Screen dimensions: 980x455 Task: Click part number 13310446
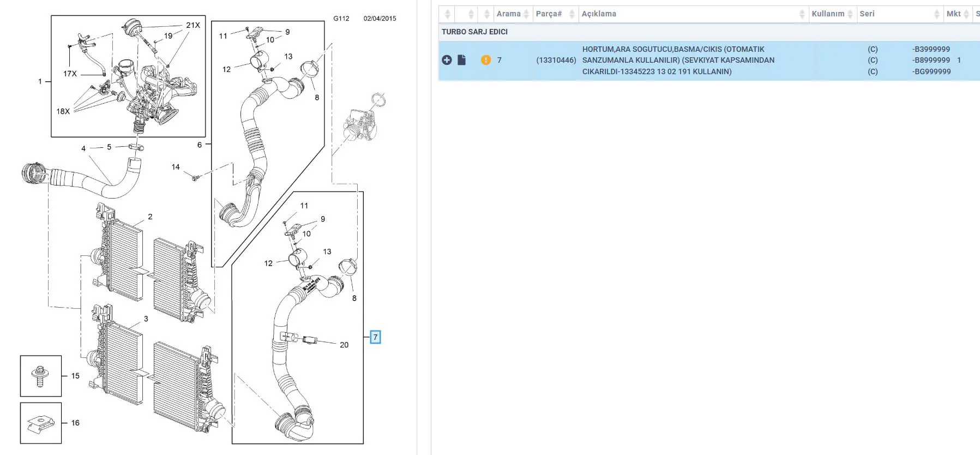tap(556, 60)
